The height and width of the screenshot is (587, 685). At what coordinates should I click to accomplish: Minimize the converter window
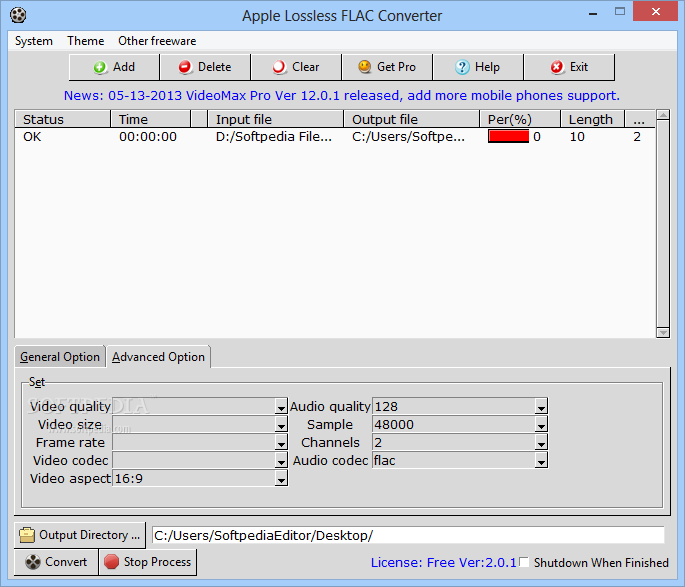coord(593,13)
